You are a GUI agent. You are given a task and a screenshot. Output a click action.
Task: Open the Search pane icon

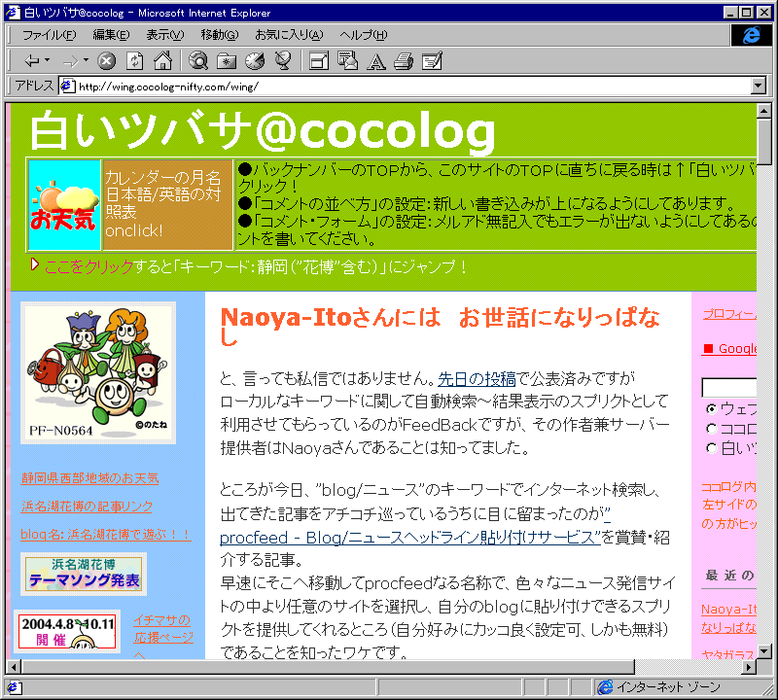[198, 61]
